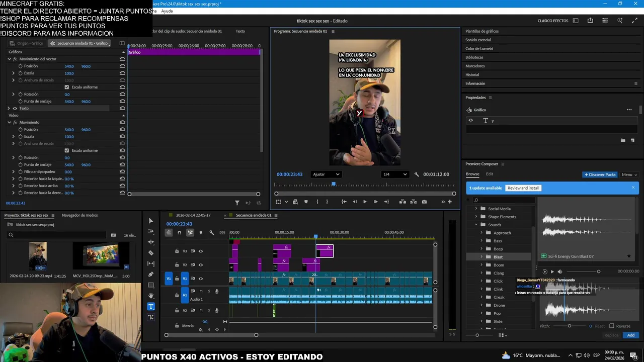
Task: Select the Razor tool in the tools panel
Action: [x=150, y=253]
